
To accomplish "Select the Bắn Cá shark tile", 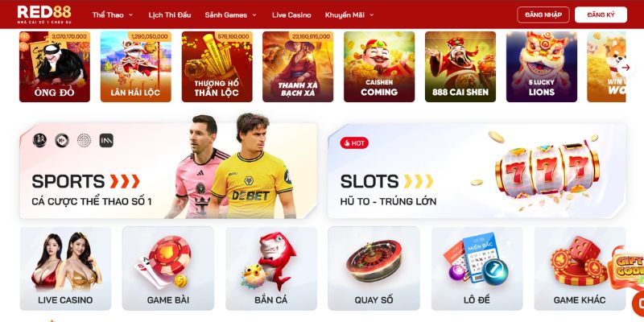I will 271,269.
